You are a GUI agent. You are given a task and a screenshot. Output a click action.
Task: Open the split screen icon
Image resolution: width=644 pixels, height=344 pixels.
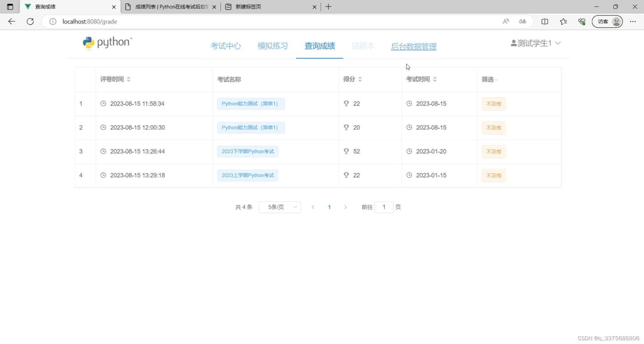(x=545, y=21)
